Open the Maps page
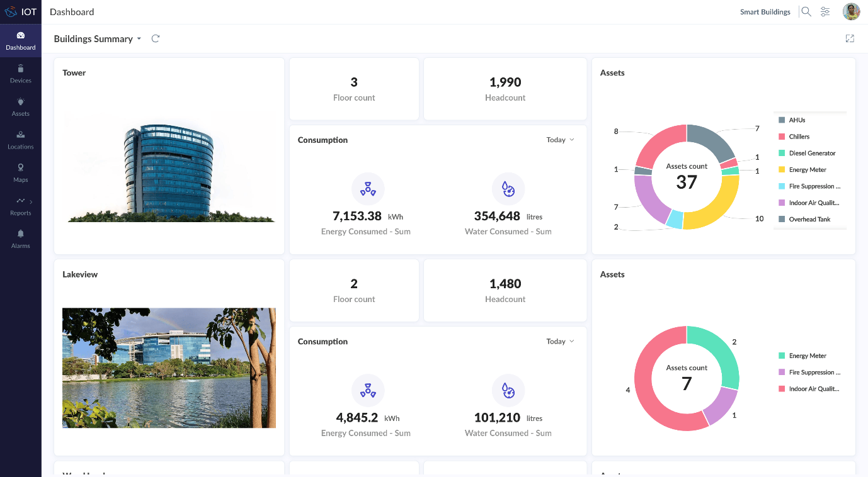The height and width of the screenshot is (477, 868). (20, 173)
